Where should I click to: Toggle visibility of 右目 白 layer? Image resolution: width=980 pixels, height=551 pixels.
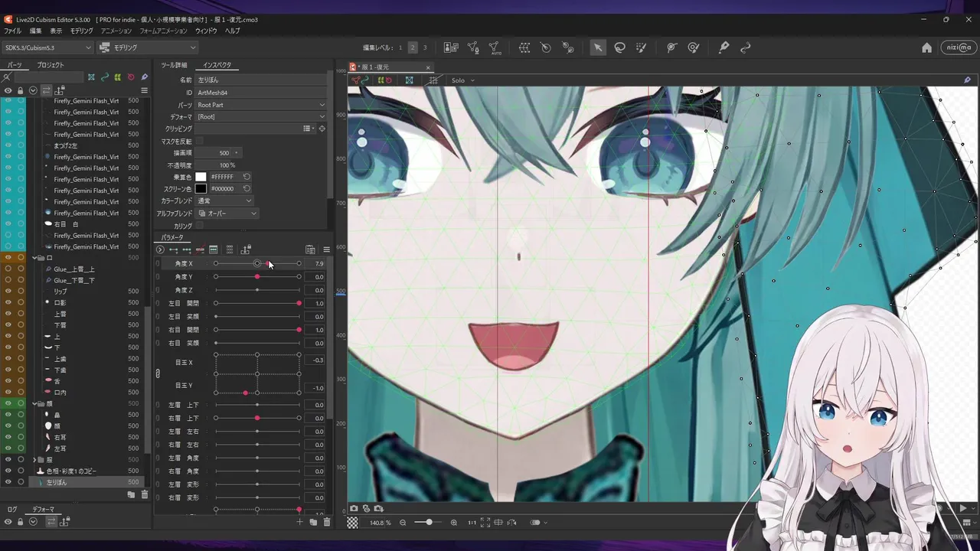[x=8, y=224]
